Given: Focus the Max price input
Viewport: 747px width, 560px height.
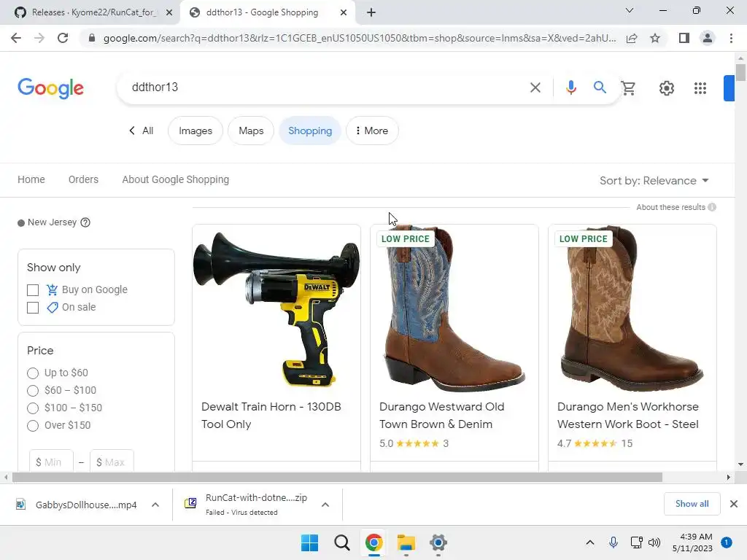Looking at the screenshot, I should pos(112,462).
